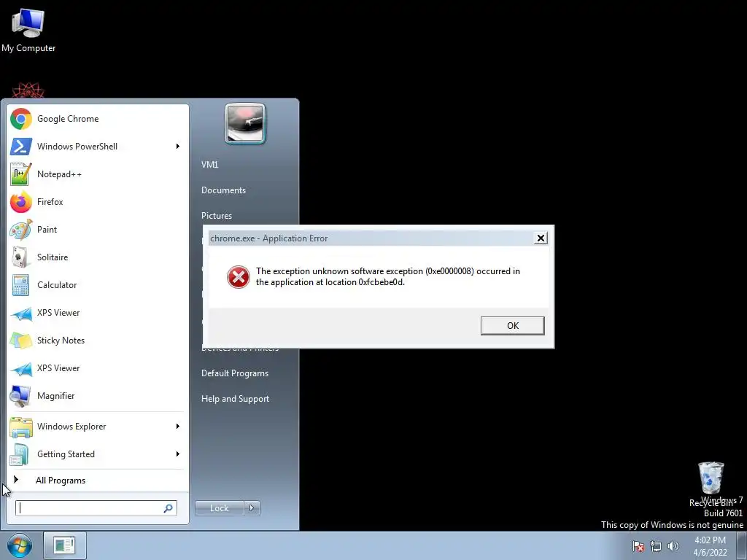This screenshot has height=560, width=747.
Task: Launch Windows PowerShell icon
Action: tap(20, 146)
